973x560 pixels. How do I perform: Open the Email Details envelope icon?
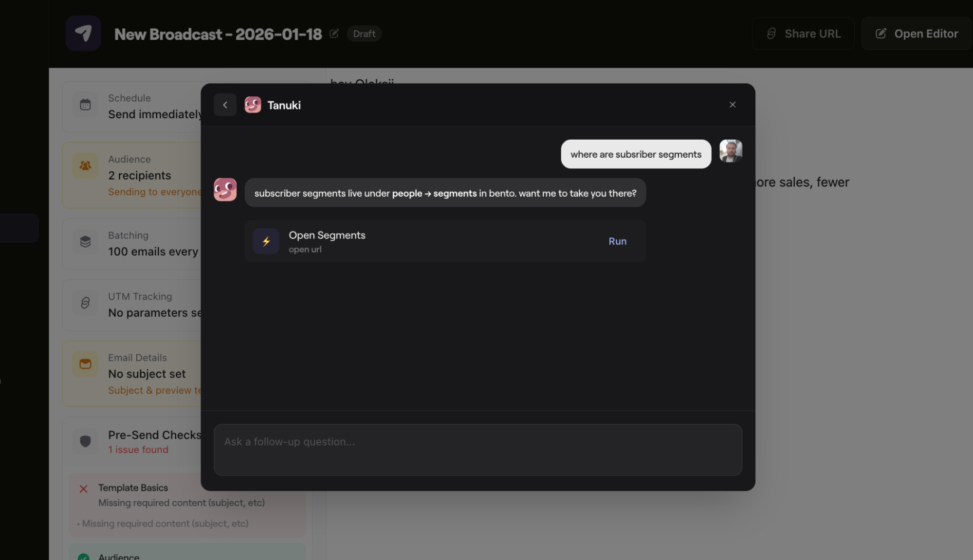85,364
